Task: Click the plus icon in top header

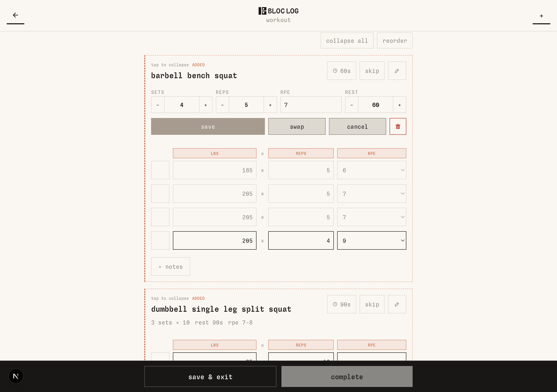Action: (541, 16)
